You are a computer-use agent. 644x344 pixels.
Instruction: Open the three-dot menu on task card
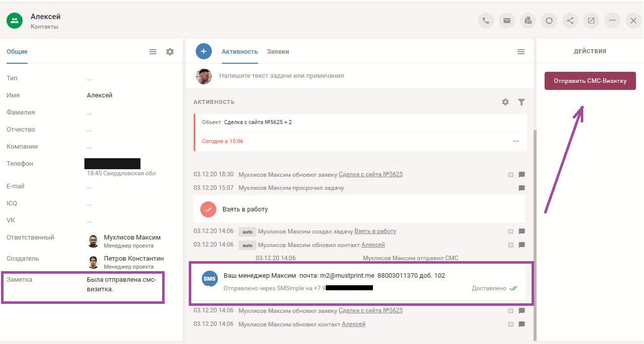click(x=516, y=141)
